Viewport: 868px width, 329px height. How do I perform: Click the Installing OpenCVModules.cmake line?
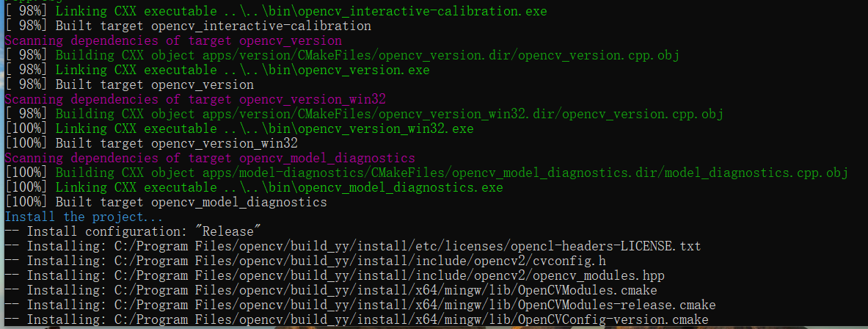click(331, 290)
